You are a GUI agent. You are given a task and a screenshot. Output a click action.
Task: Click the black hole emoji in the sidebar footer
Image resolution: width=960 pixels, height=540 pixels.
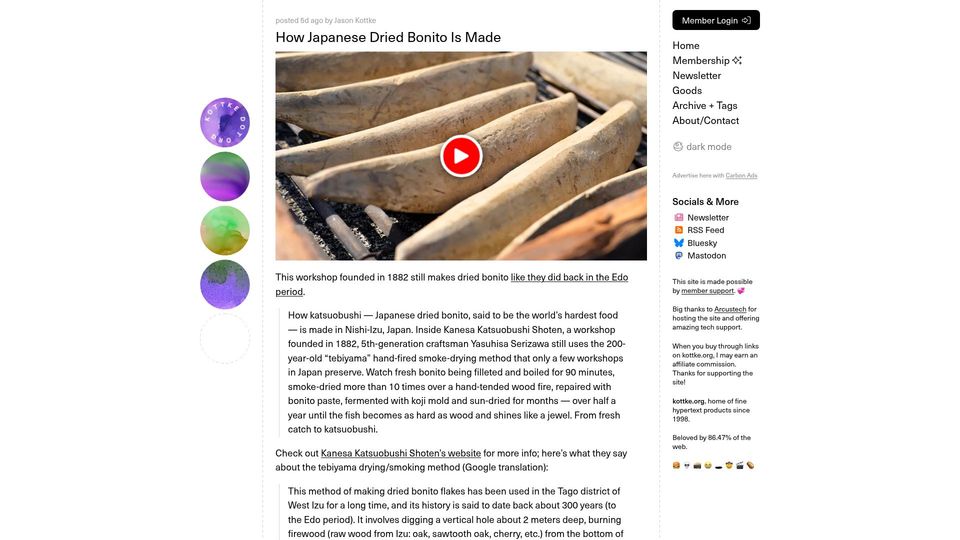[719, 466]
